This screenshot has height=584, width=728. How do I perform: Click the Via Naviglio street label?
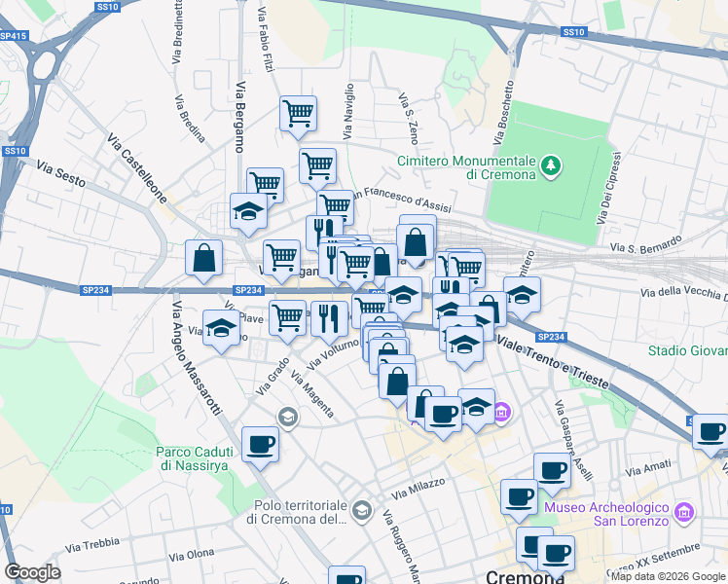(348, 111)
